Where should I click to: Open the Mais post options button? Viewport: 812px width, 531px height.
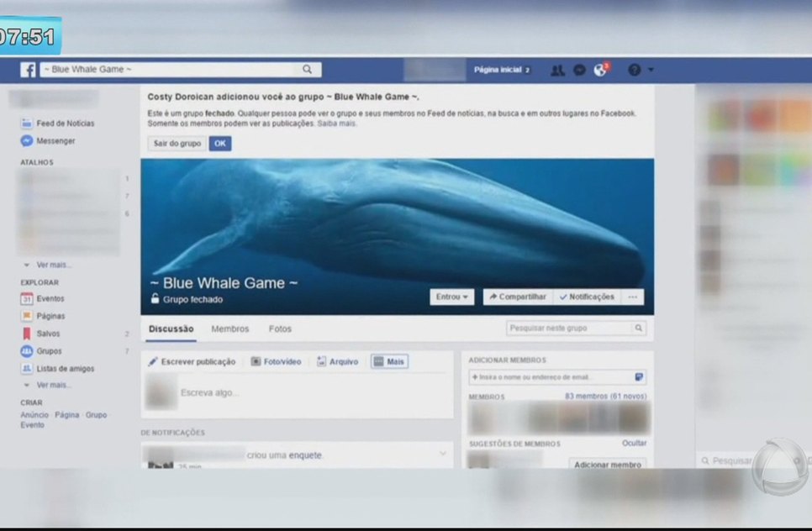click(x=389, y=362)
